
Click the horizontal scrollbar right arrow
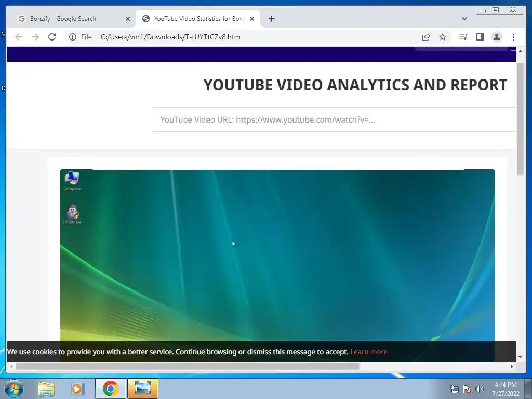512,366
